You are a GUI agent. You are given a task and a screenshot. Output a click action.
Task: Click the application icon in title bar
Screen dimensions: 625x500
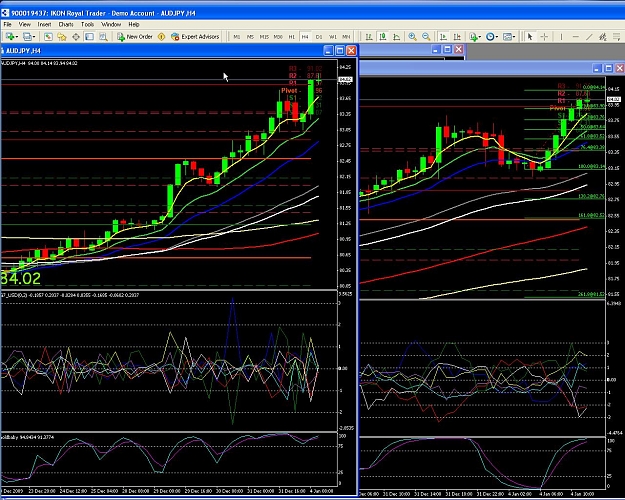point(4,13)
